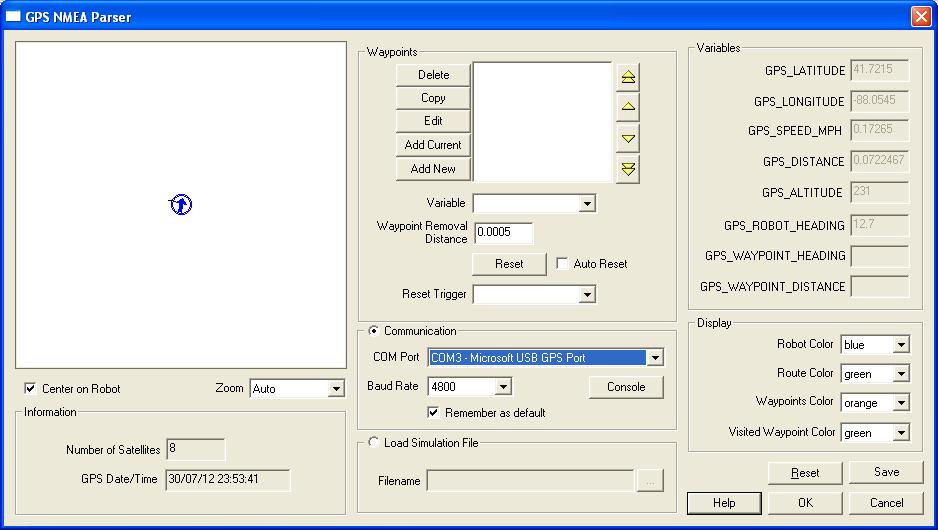The width and height of the screenshot is (938, 530).
Task: Open the Console window button
Action: tap(626, 387)
